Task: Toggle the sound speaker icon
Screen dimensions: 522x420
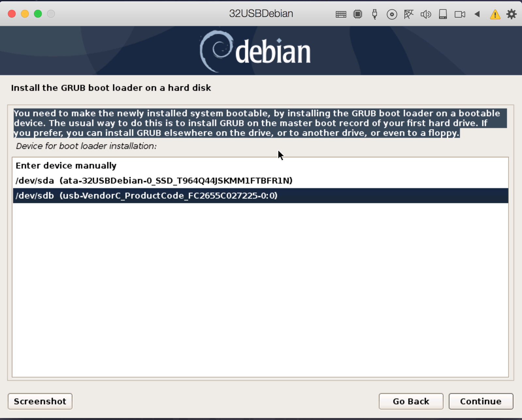Action: (426, 14)
